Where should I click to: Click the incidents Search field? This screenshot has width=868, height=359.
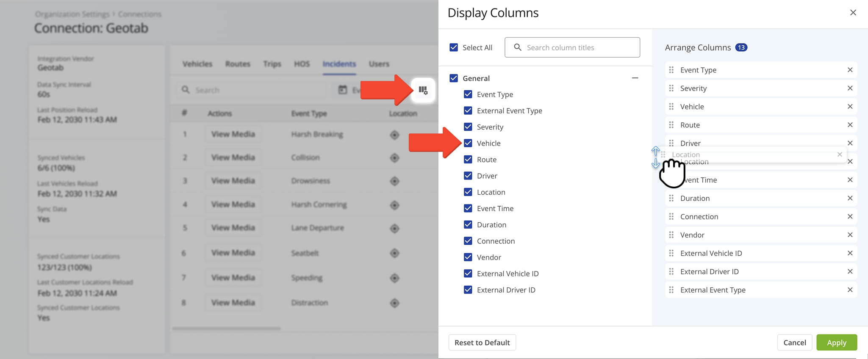point(252,90)
